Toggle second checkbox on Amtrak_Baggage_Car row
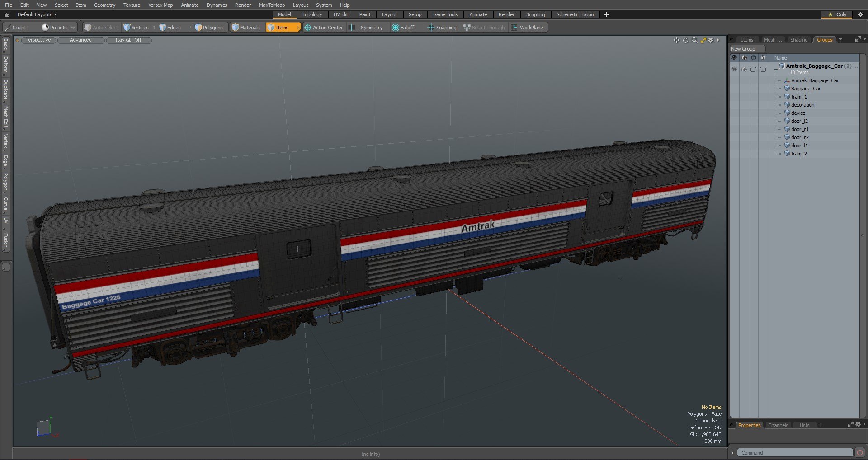This screenshot has height=460, width=868. click(x=763, y=69)
